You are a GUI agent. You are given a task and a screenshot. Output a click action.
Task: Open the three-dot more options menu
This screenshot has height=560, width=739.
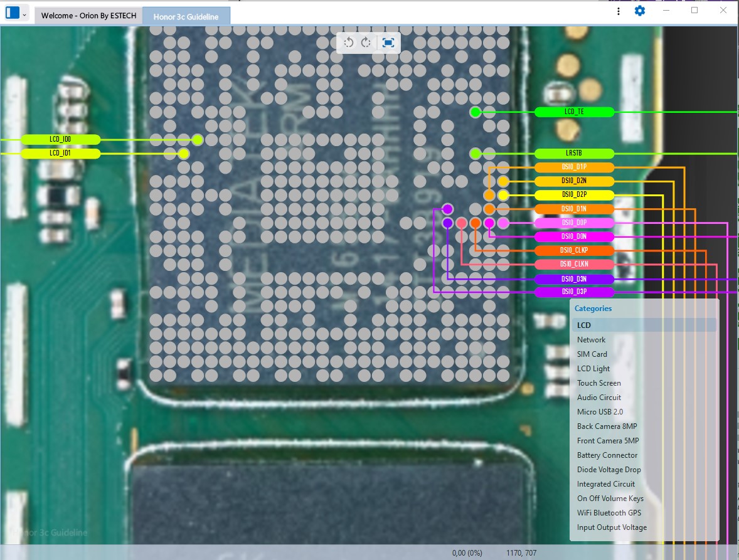tap(619, 11)
